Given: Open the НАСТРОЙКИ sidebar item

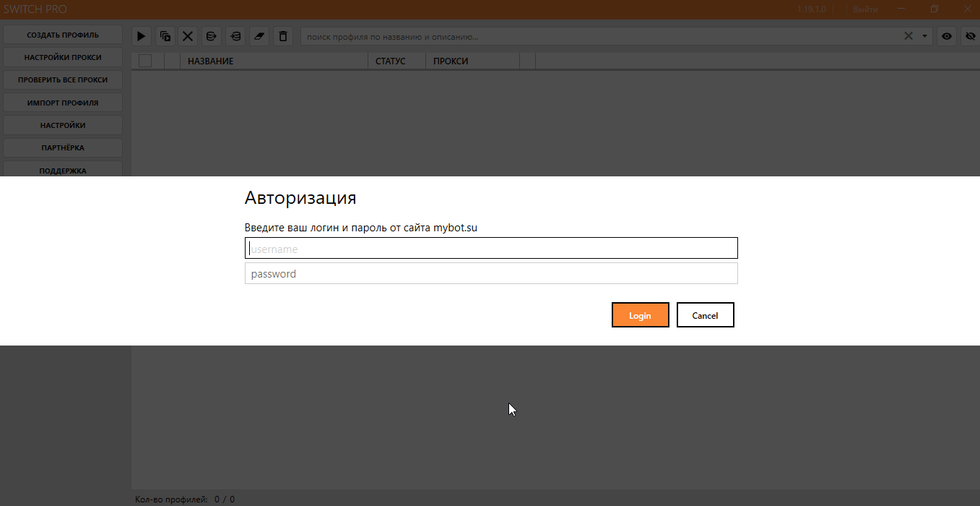Looking at the screenshot, I should (63, 125).
